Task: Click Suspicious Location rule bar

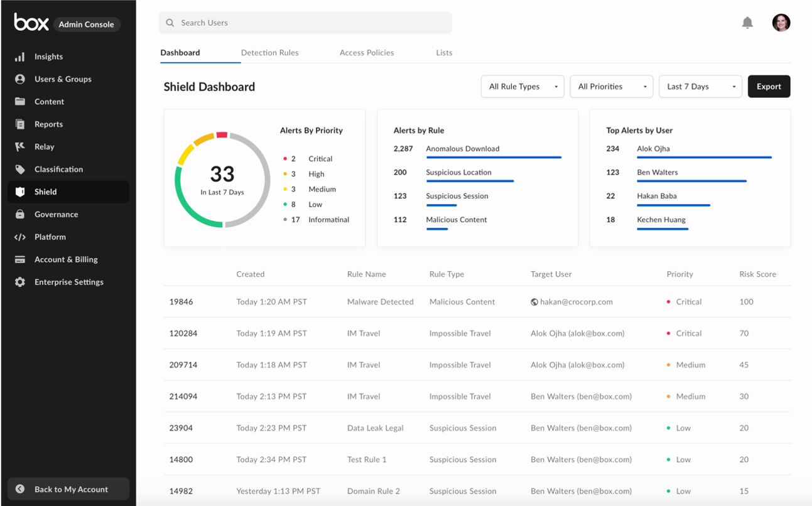Action: pos(470,181)
